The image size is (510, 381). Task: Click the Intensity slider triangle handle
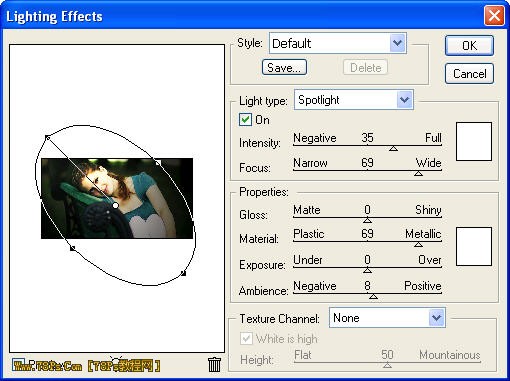click(393, 148)
